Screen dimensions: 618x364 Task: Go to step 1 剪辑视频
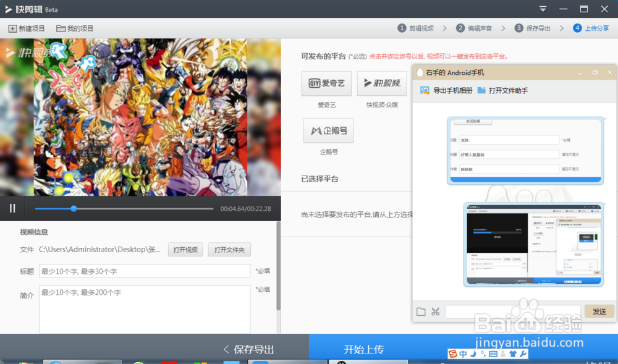click(416, 28)
